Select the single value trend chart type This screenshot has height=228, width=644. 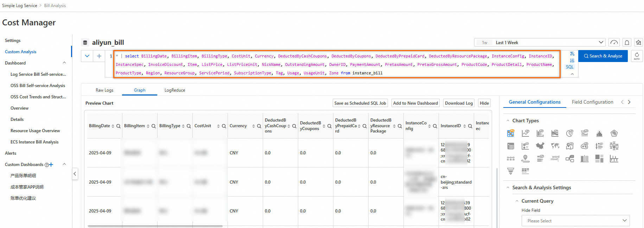pyautogui.click(x=585, y=133)
